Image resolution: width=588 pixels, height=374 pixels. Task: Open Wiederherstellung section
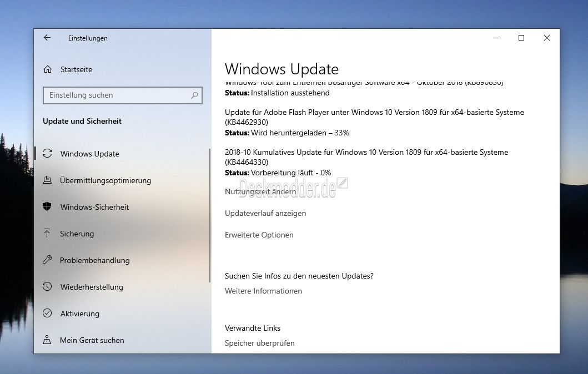(92, 287)
